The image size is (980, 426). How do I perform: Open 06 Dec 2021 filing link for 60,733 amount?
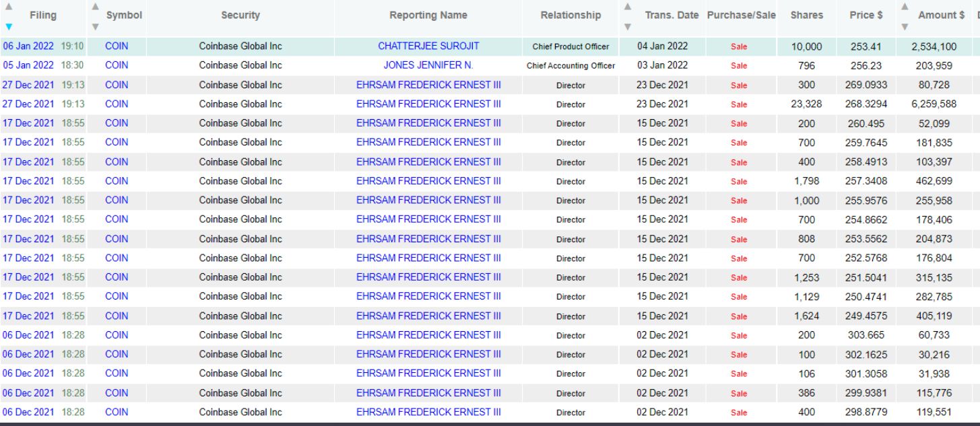pyautogui.click(x=28, y=335)
